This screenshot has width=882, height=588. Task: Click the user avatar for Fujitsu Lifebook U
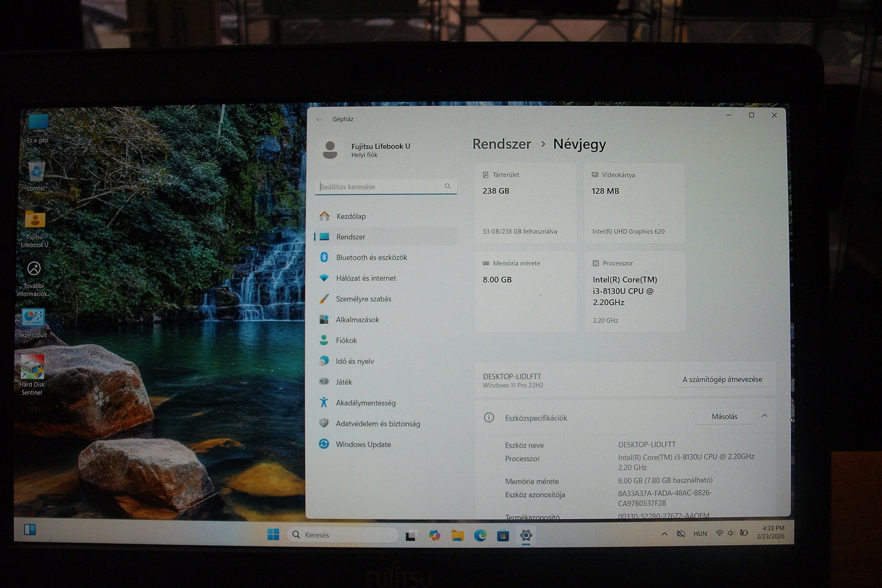coord(330,150)
